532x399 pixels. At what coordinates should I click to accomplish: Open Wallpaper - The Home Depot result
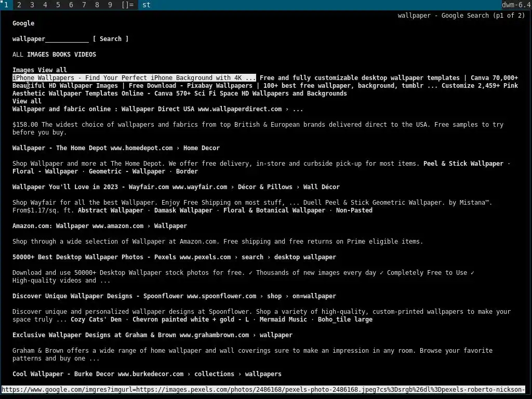click(116, 148)
